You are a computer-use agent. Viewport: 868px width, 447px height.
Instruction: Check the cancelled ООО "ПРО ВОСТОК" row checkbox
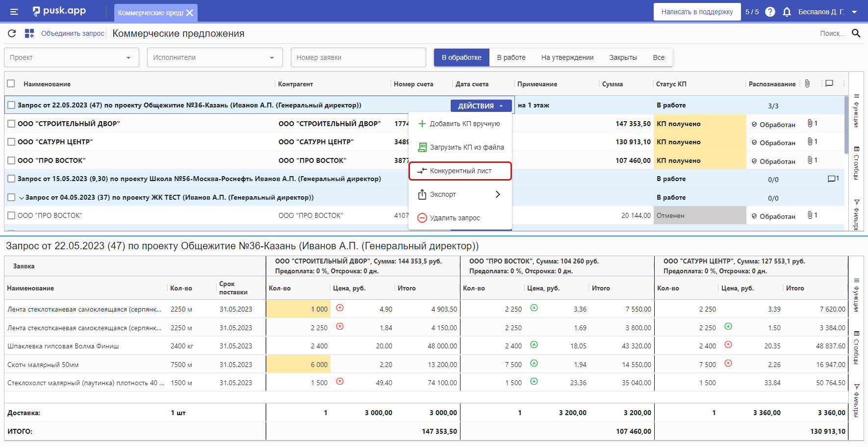point(11,215)
